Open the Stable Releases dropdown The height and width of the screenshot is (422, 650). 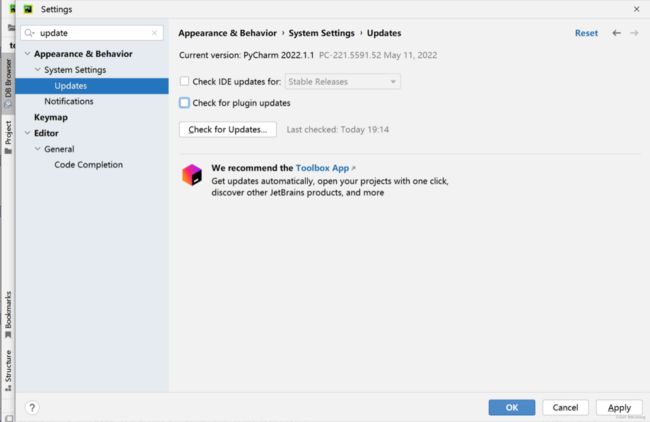click(x=342, y=82)
